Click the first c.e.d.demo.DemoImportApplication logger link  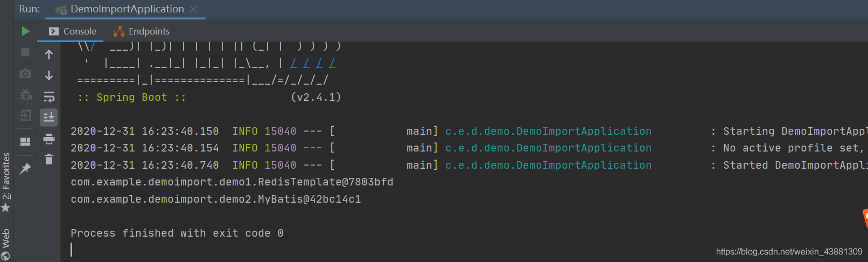click(x=548, y=131)
